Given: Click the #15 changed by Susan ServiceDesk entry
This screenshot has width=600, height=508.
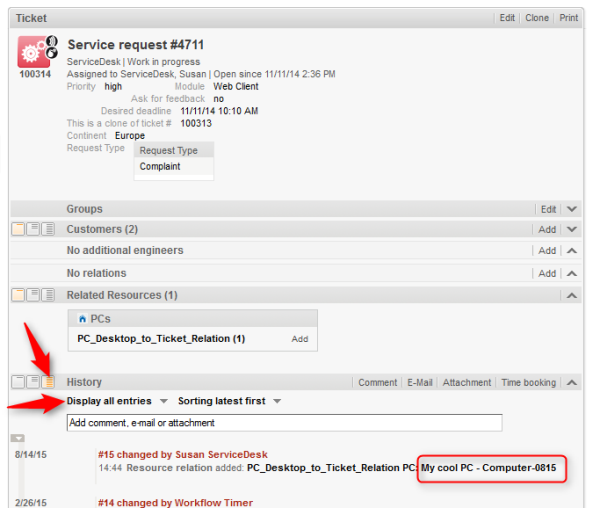Looking at the screenshot, I should tap(183, 454).
